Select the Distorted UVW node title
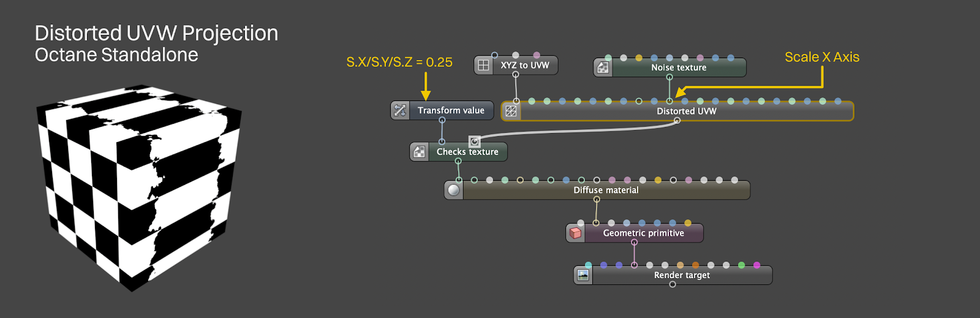 tap(686, 111)
